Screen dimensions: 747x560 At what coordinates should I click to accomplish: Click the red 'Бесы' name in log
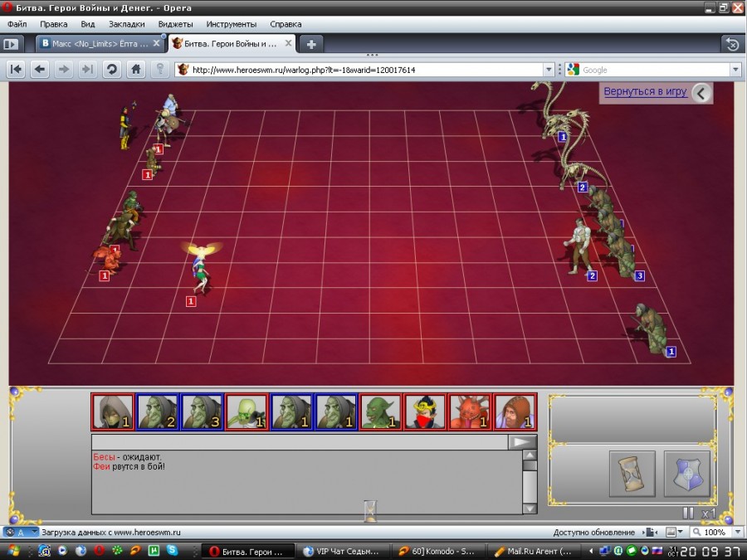104,456
